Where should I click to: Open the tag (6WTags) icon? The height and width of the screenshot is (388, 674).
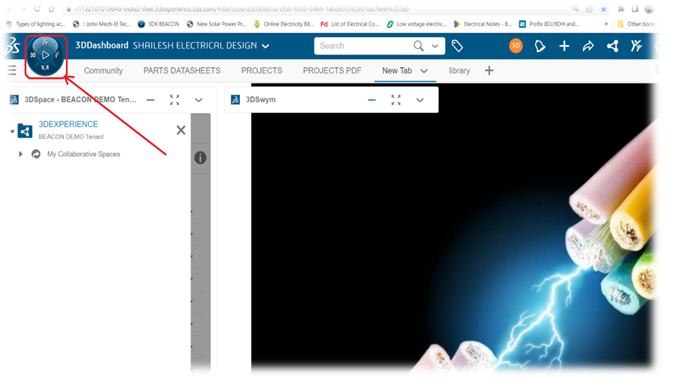point(457,46)
